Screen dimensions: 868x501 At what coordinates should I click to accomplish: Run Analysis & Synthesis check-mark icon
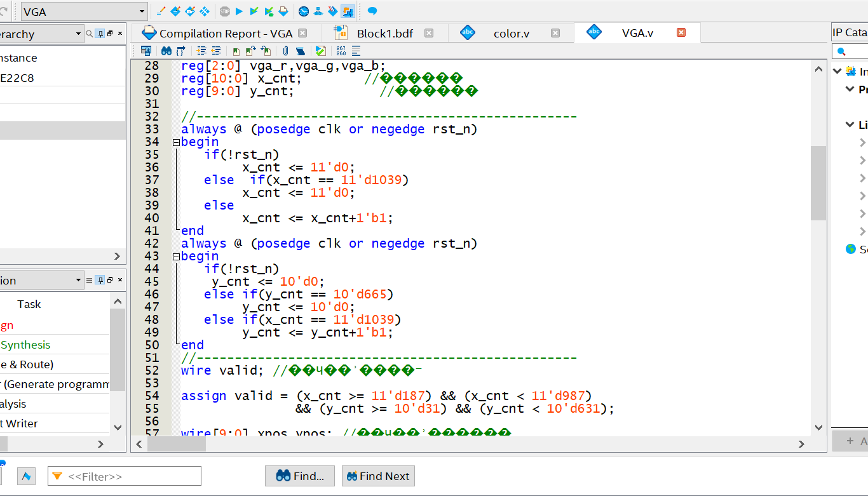pyautogui.click(x=254, y=11)
